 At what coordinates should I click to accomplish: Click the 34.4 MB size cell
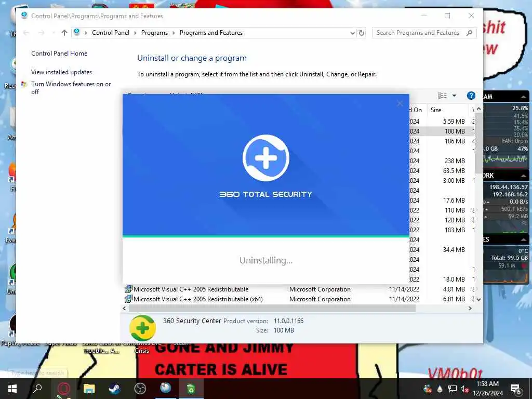[x=454, y=250]
